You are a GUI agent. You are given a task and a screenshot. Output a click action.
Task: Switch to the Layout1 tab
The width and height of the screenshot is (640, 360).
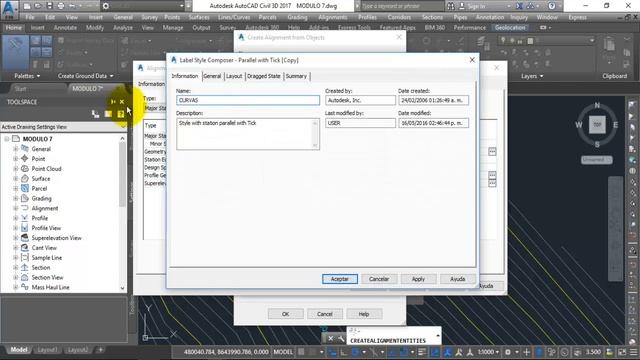47,350
